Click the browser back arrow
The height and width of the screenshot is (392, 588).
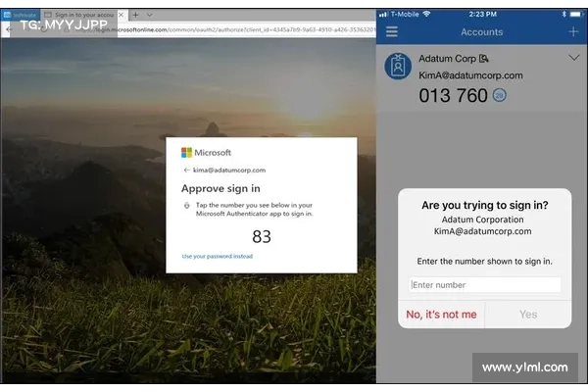[8, 29]
